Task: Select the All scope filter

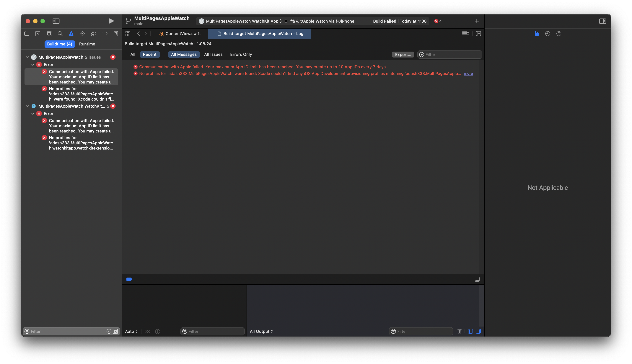Action: click(133, 55)
